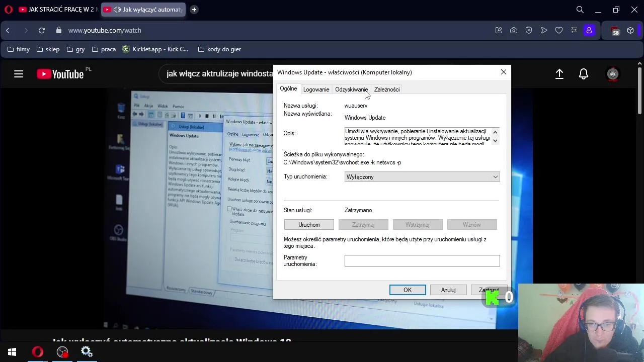Viewport: 644px width, 362px height.
Task: Switch to the Zależności tab
Action: coord(387,89)
